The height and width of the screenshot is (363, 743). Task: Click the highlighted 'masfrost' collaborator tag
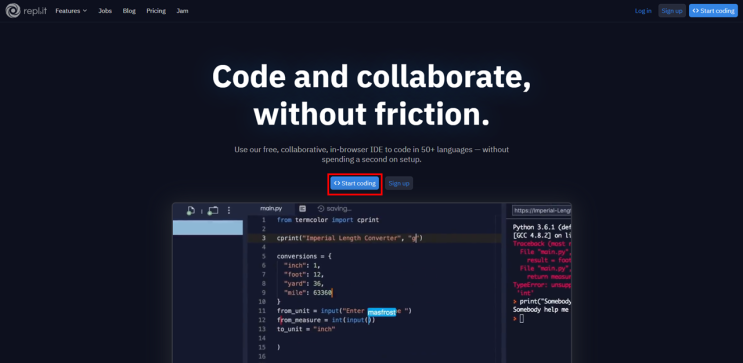coord(381,311)
